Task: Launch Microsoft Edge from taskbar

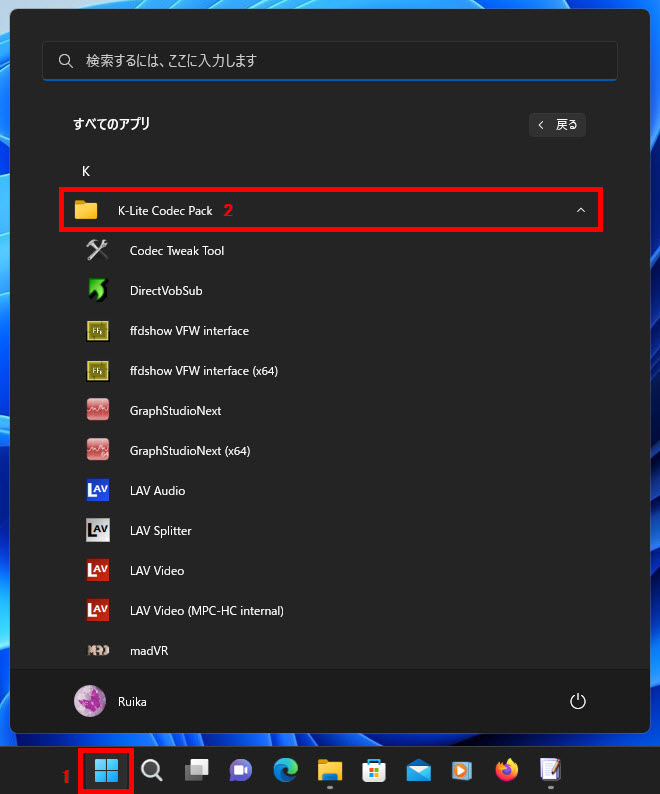Action: click(285, 770)
